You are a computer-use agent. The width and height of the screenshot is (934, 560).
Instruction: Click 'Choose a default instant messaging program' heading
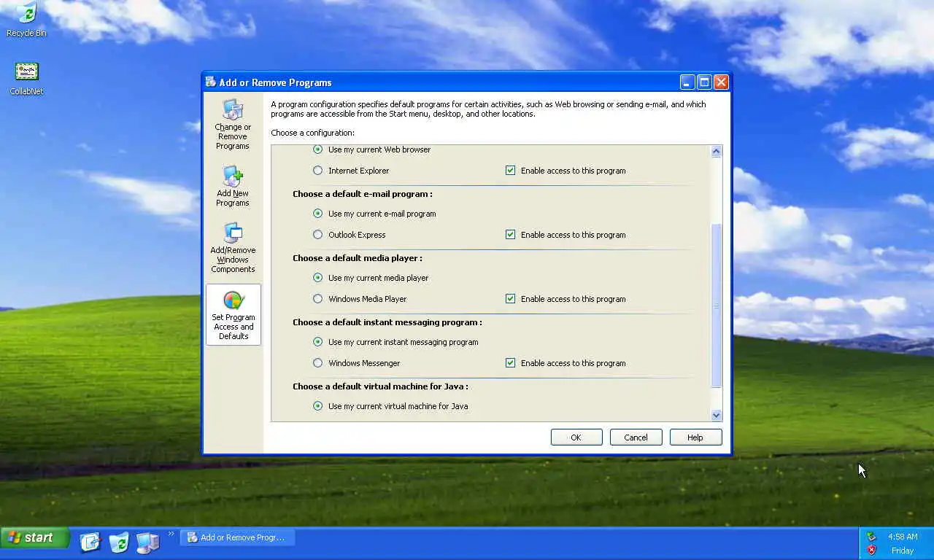tap(387, 322)
